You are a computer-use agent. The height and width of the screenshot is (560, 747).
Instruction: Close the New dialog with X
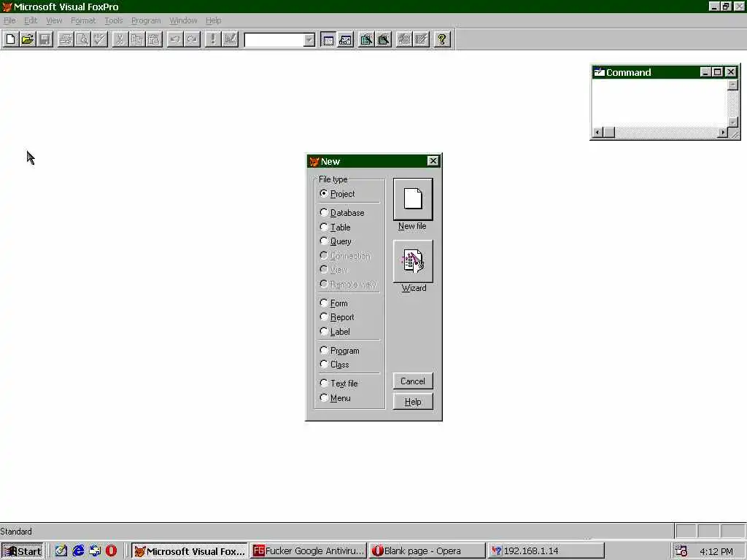pyautogui.click(x=433, y=161)
